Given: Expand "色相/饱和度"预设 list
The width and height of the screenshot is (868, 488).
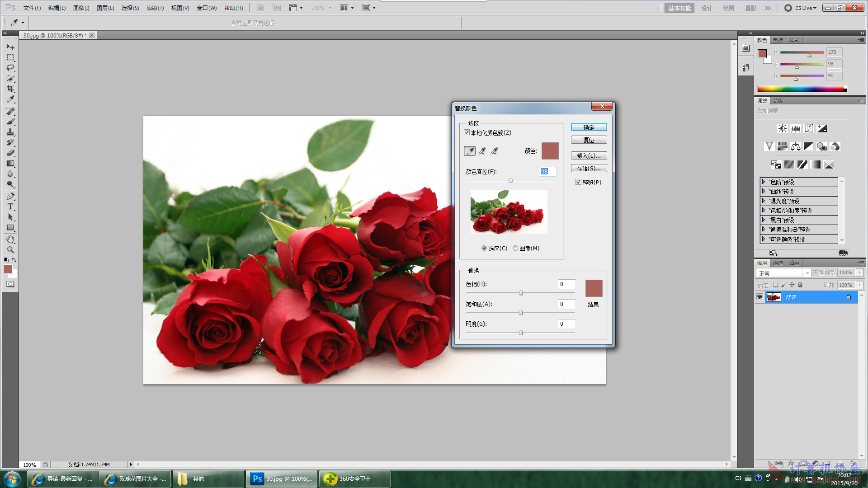Looking at the screenshot, I should [764, 210].
